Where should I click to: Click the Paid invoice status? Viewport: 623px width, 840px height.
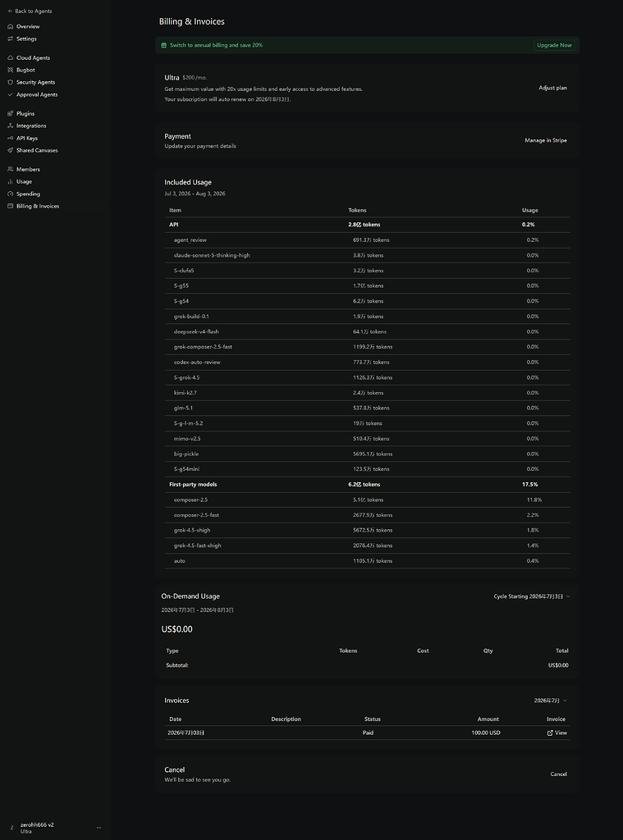tap(368, 733)
